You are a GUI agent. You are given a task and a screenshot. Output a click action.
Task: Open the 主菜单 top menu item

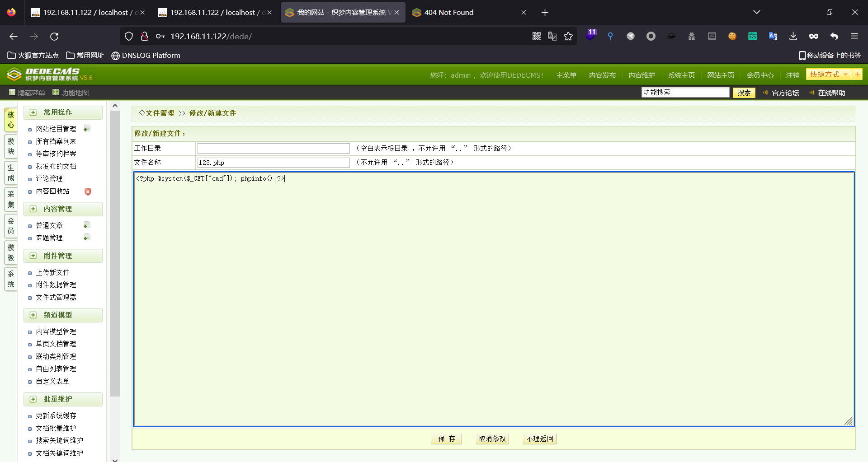click(566, 75)
